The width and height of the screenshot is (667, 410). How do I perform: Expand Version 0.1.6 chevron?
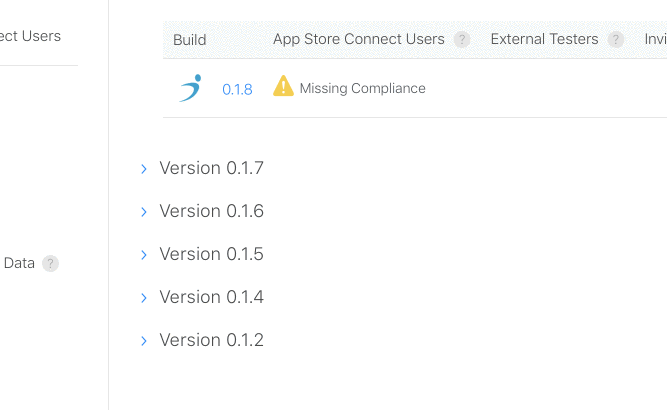[144, 212]
